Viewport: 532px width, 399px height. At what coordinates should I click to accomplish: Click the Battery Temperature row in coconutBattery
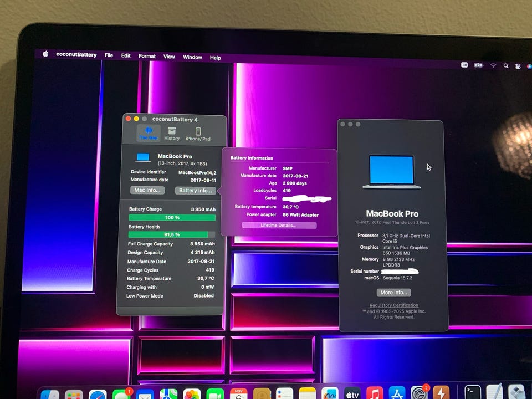tap(170, 278)
